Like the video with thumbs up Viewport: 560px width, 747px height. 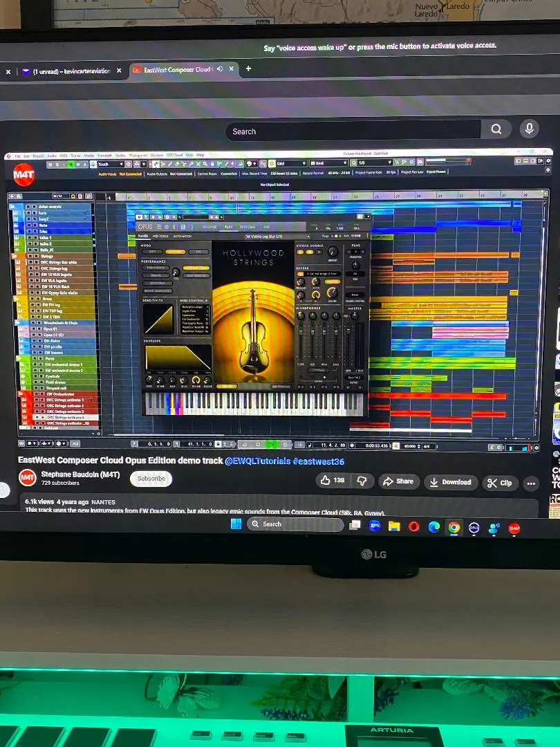tap(333, 480)
